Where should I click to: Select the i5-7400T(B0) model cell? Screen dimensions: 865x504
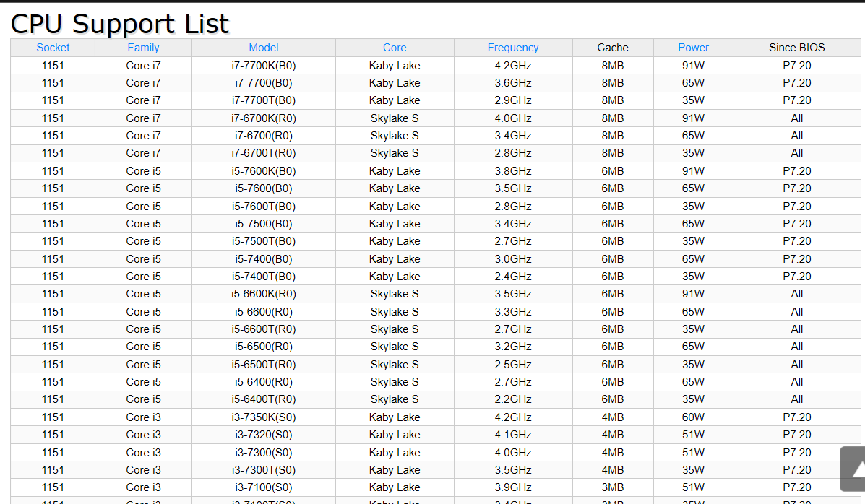[x=264, y=277]
